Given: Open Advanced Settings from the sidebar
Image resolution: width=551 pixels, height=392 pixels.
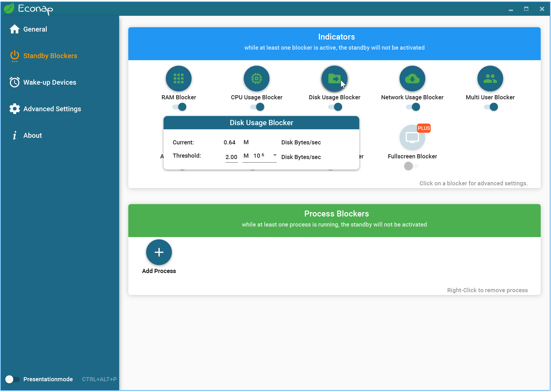Looking at the screenshot, I should (x=52, y=109).
